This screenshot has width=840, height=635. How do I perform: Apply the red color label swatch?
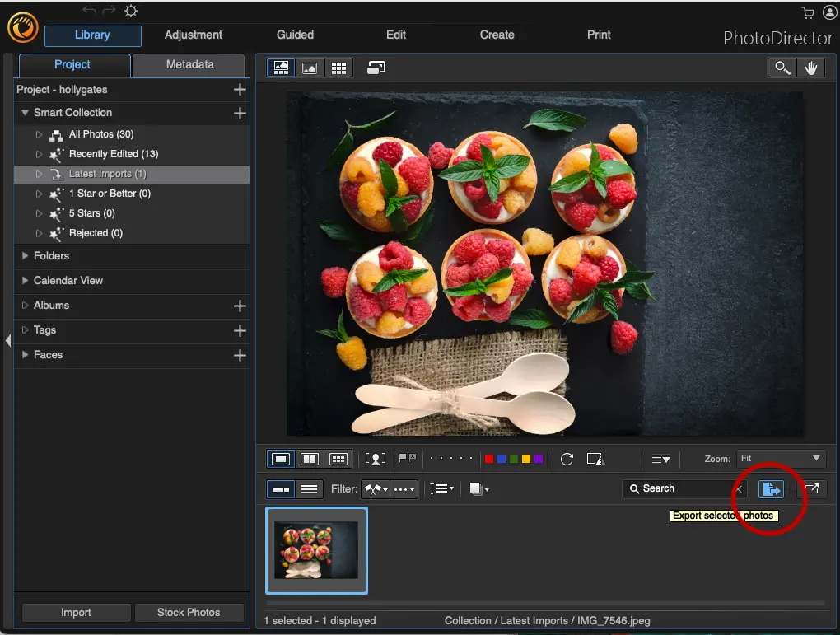[488, 459]
